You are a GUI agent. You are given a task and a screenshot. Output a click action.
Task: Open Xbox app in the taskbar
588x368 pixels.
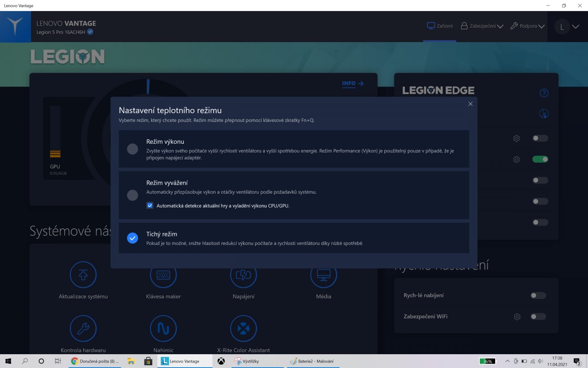tap(221, 361)
